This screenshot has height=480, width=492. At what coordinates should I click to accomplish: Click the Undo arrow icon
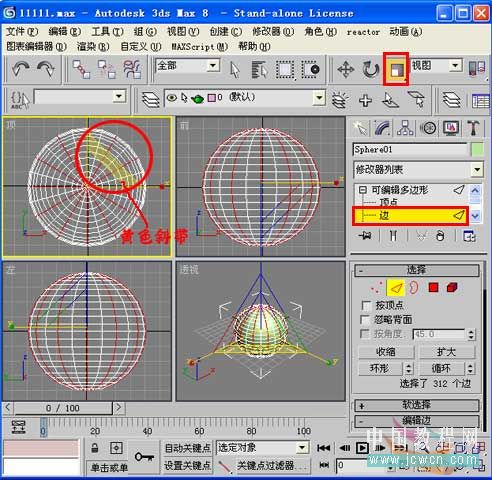pos(21,69)
